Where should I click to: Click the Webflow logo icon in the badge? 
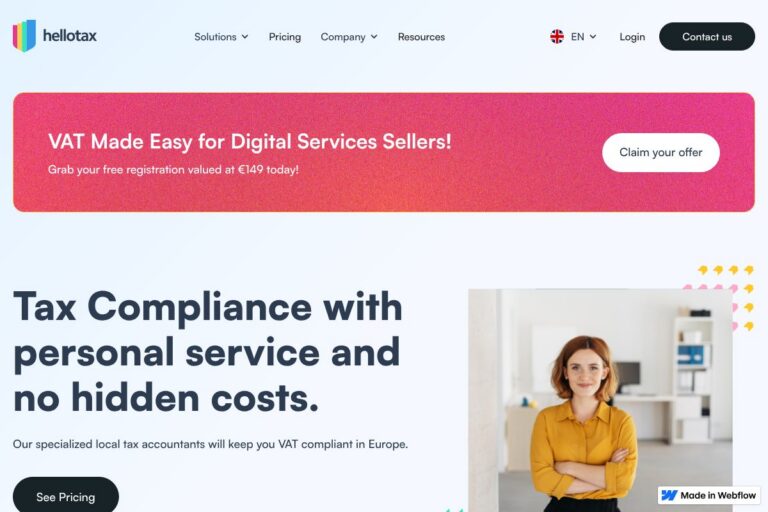669,495
